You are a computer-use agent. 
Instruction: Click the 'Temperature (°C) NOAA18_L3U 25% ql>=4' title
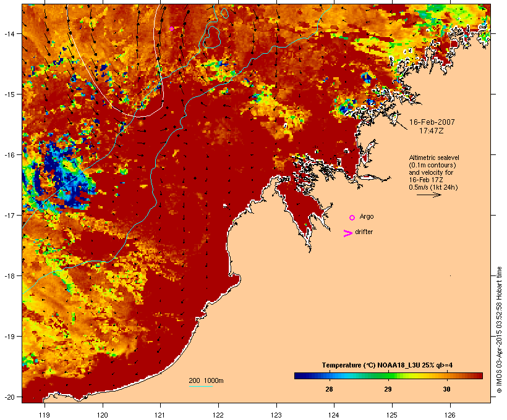[387, 365]
